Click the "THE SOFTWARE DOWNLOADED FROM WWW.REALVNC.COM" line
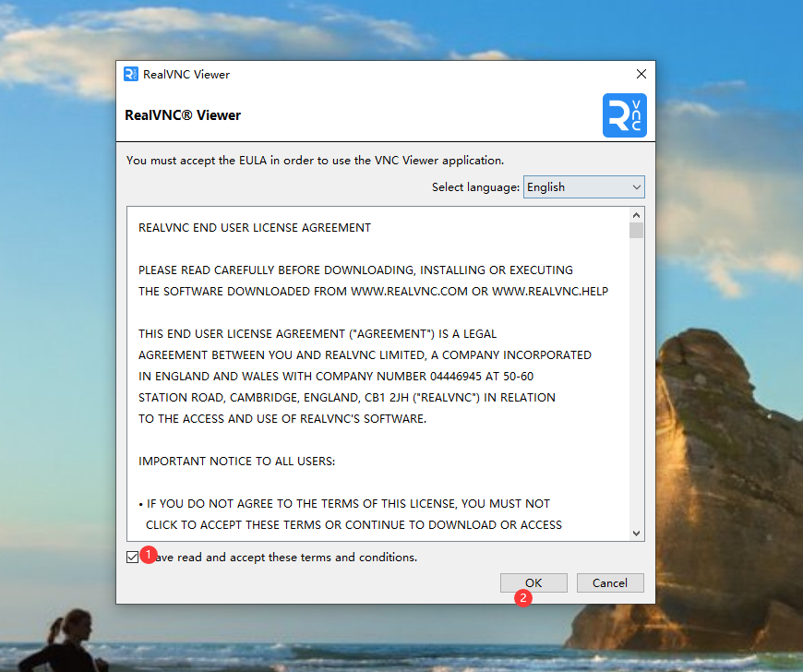803x672 pixels. click(x=373, y=292)
